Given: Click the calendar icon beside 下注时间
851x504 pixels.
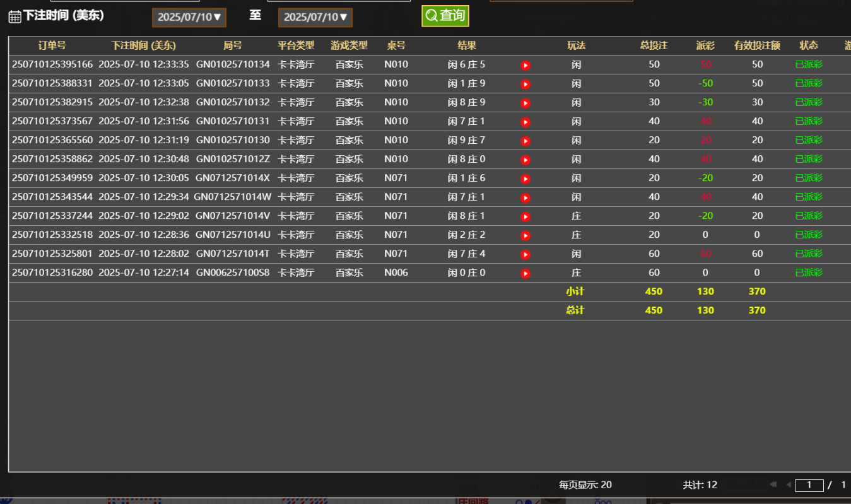Looking at the screenshot, I should click(15, 17).
